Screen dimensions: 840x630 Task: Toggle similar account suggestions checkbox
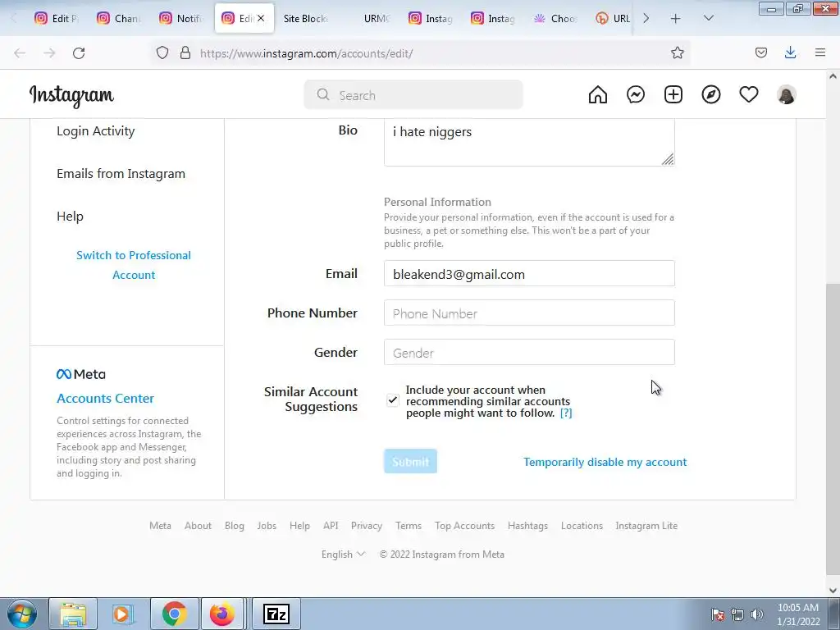click(393, 399)
